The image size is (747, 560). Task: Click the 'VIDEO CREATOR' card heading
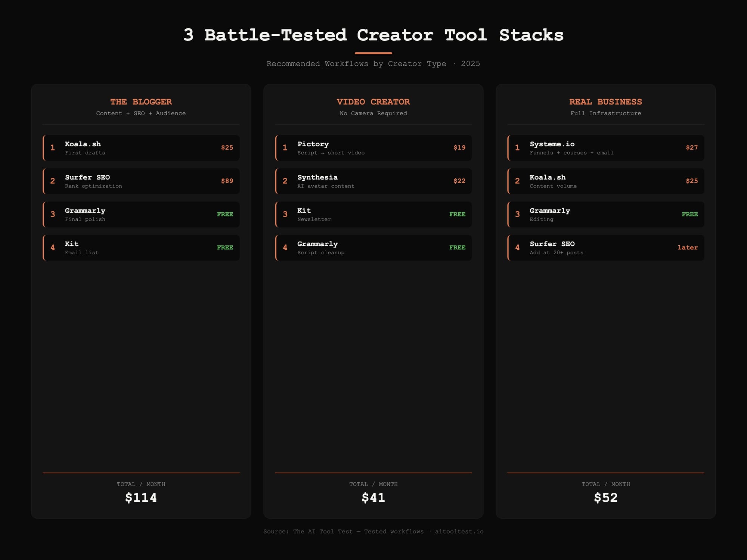[373, 102]
